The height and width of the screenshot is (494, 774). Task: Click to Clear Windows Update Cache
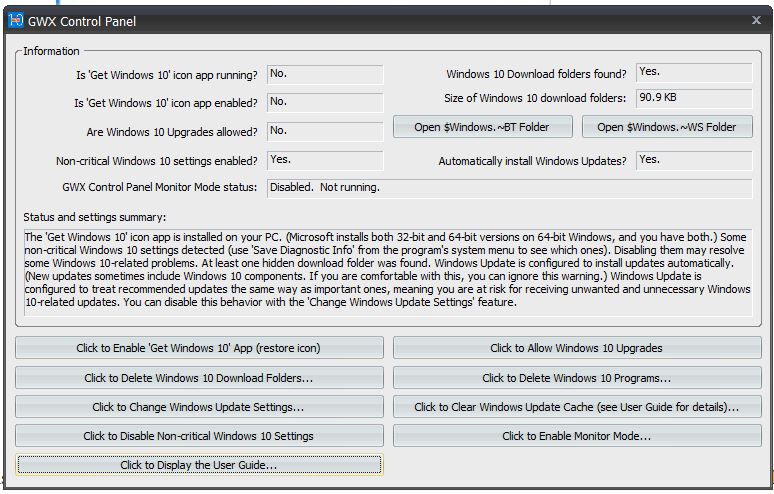(577, 407)
